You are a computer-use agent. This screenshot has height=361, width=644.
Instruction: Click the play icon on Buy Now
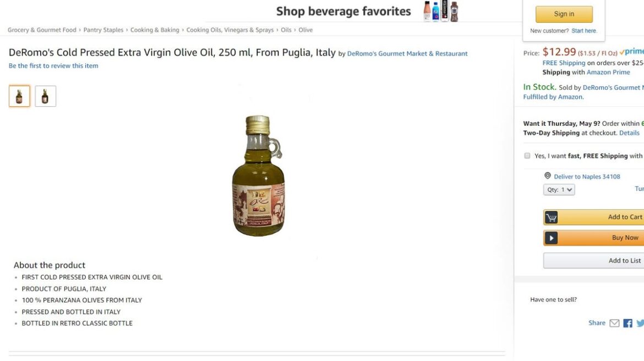click(551, 238)
